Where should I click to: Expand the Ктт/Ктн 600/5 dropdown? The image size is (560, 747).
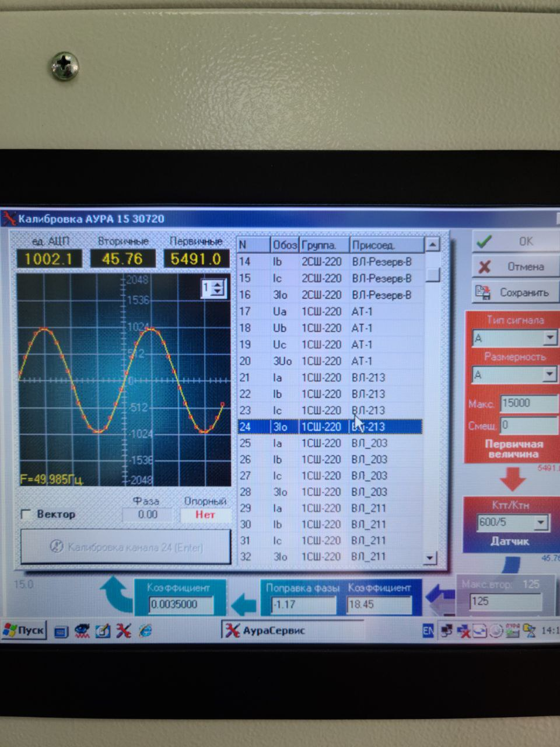pos(541,522)
